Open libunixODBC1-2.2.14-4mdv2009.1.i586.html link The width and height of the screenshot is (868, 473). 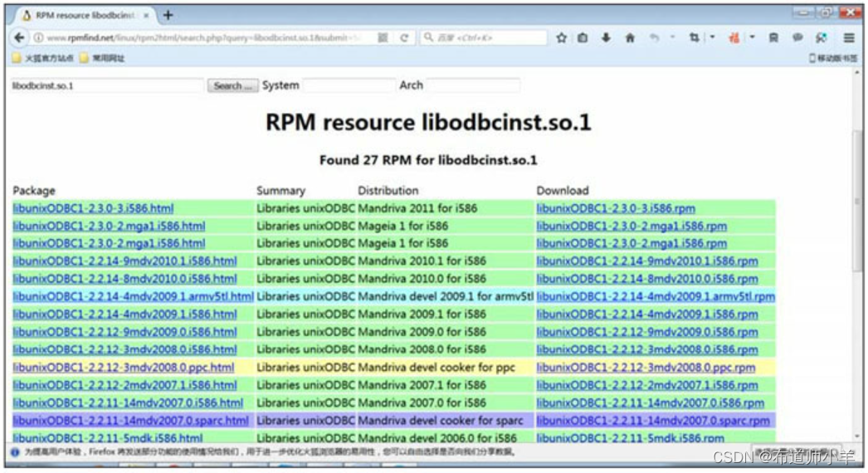(124, 314)
